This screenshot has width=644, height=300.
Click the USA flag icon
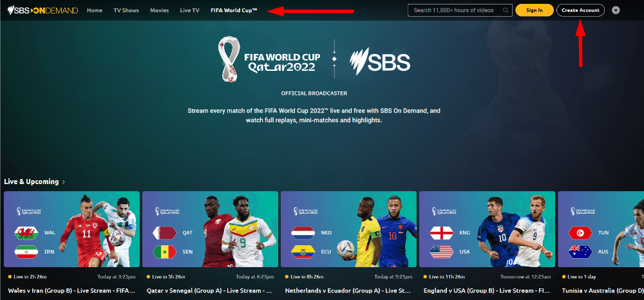(442, 252)
